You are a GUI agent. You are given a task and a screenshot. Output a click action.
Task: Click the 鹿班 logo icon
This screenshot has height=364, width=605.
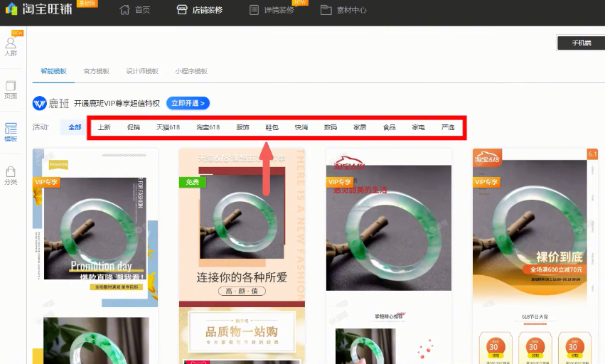(x=40, y=103)
